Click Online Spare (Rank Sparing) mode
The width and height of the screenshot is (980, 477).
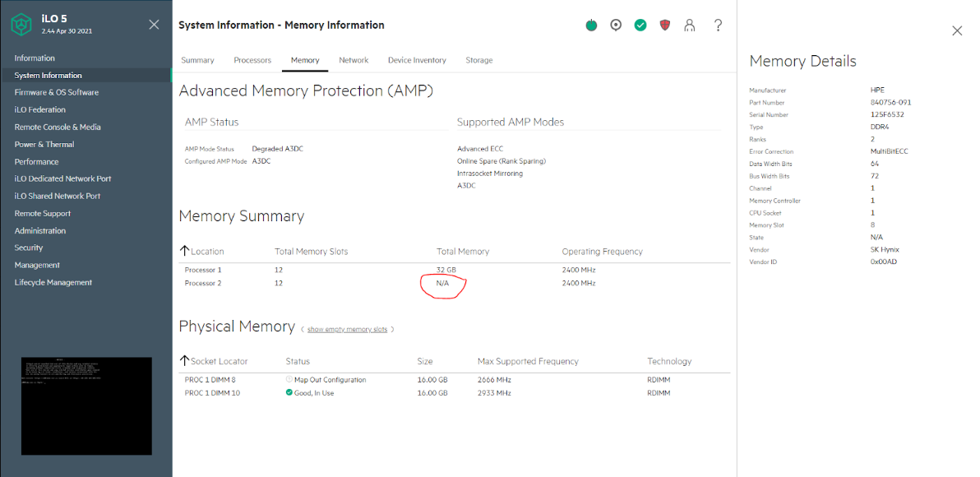[502, 160]
